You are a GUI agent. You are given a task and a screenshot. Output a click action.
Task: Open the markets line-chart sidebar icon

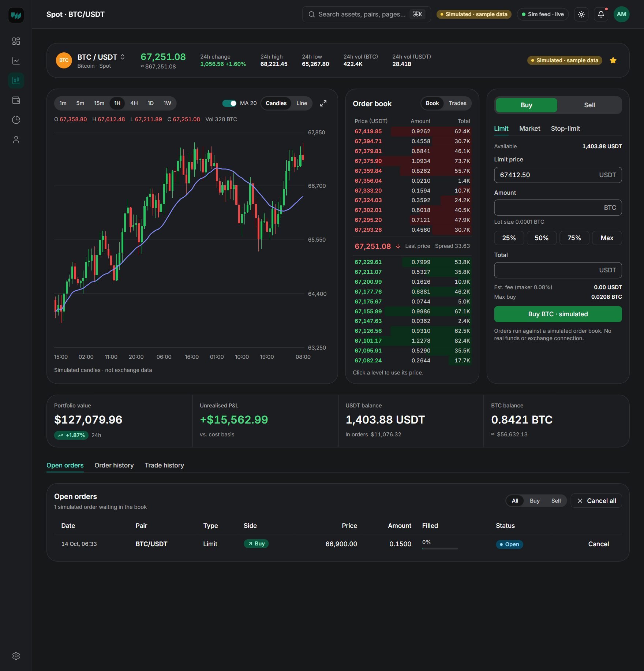click(16, 61)
